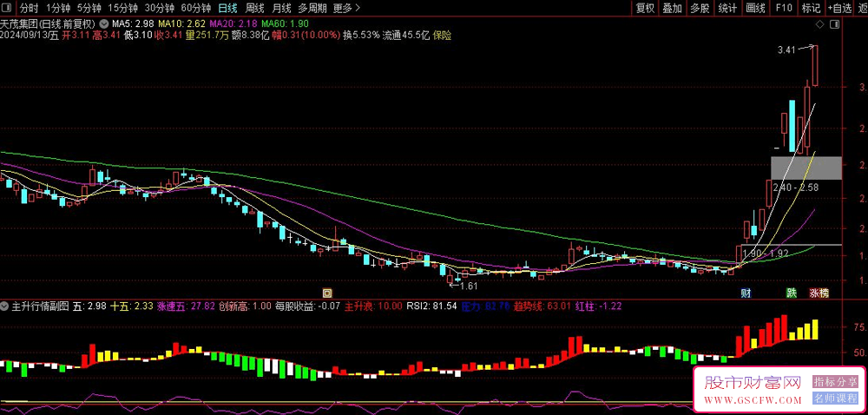The height and width of the screenshot is (415, 868).
Task: Switch to the 60分钟 period tab
Action: click(195, 9)
